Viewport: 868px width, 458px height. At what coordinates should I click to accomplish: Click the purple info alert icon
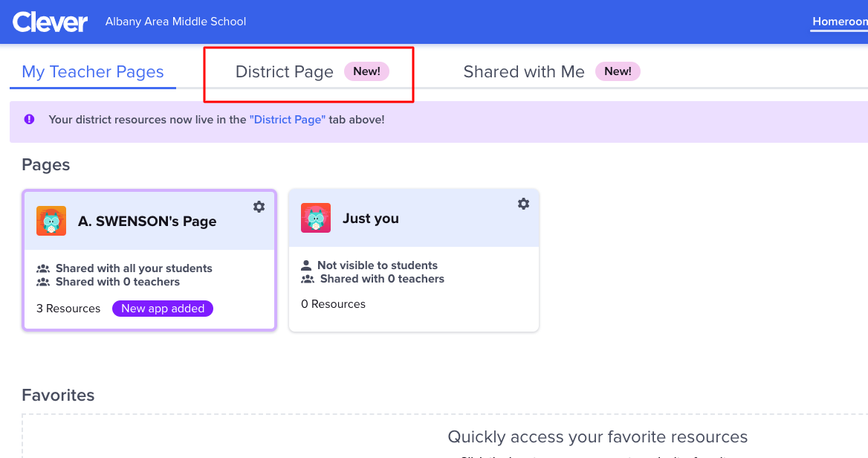[29, 119]
